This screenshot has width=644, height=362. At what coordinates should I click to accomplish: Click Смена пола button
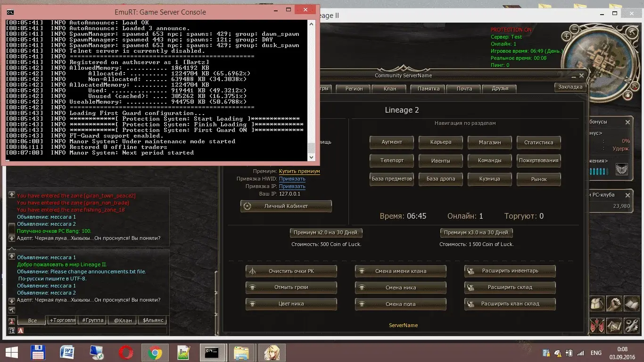click(x=401, y=304)
